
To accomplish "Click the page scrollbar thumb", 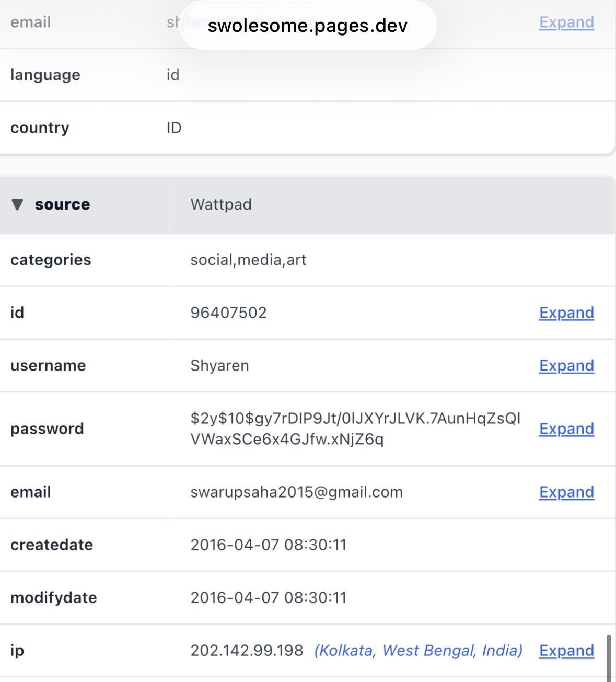I will point(608,657).
